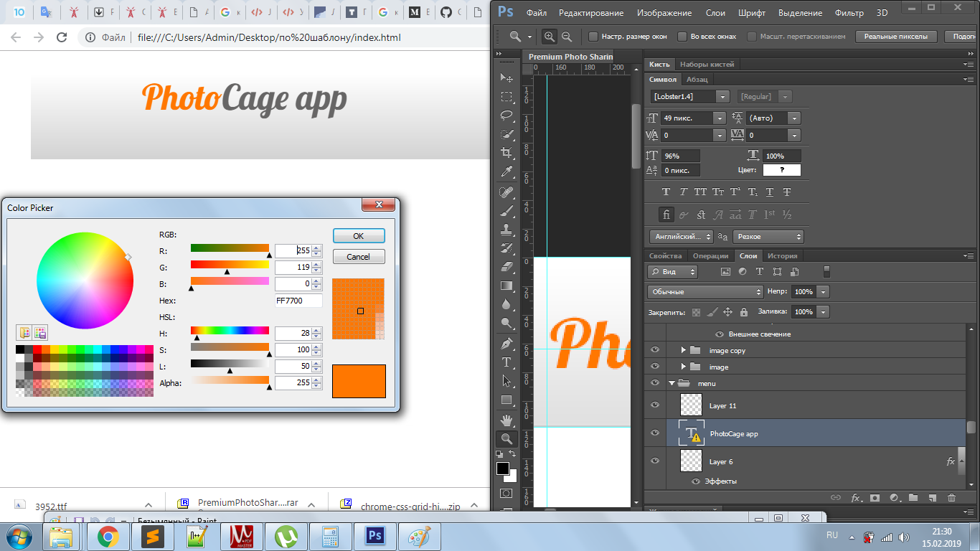980x551 pixels.
Task: Enable 'Во всех окнах' checkbox
Action: tap(682, 36)
